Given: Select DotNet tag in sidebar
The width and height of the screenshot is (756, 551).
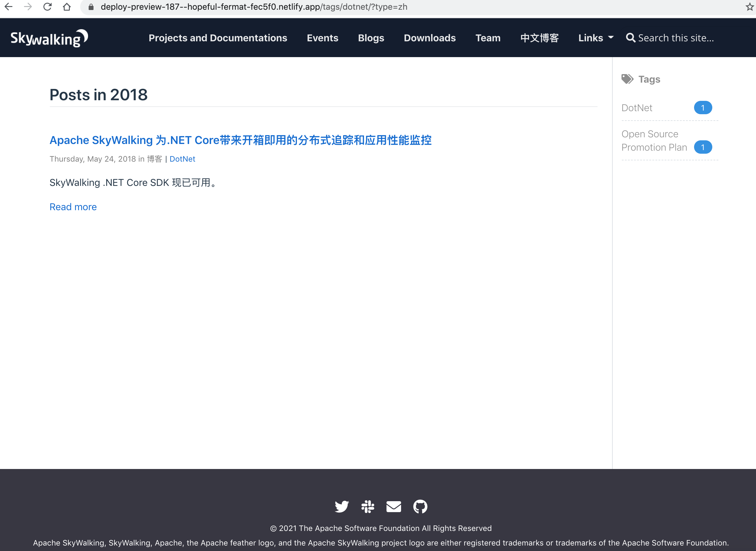Looking at the screenshot, I should tap(637, 108).
